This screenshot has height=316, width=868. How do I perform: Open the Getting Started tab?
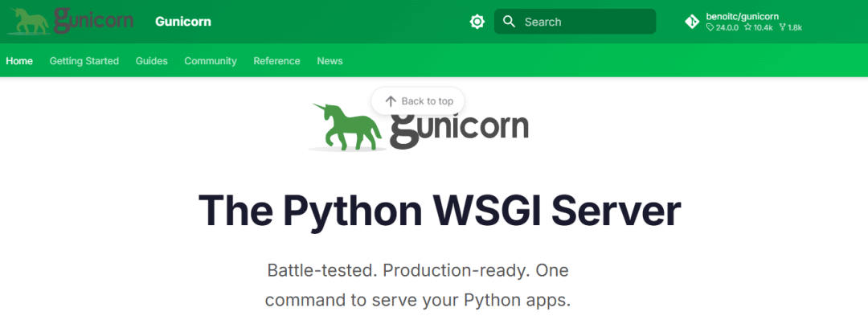pos(84,61)
